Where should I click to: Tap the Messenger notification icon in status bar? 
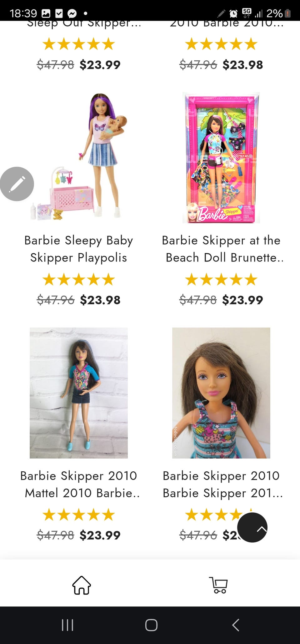pyautogui.click(x=72, y=13)
